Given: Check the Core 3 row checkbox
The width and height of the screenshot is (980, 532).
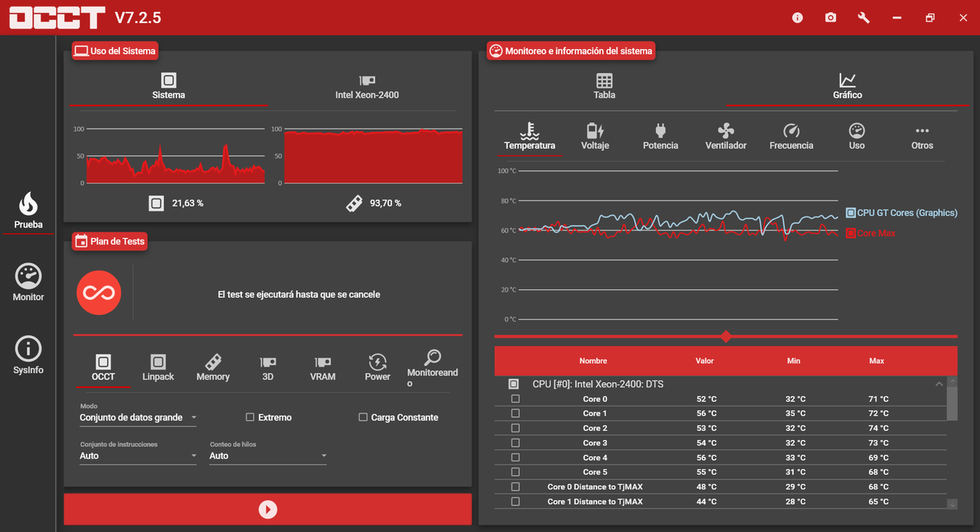Looking at the screenshot, I should tap(515, 442).
